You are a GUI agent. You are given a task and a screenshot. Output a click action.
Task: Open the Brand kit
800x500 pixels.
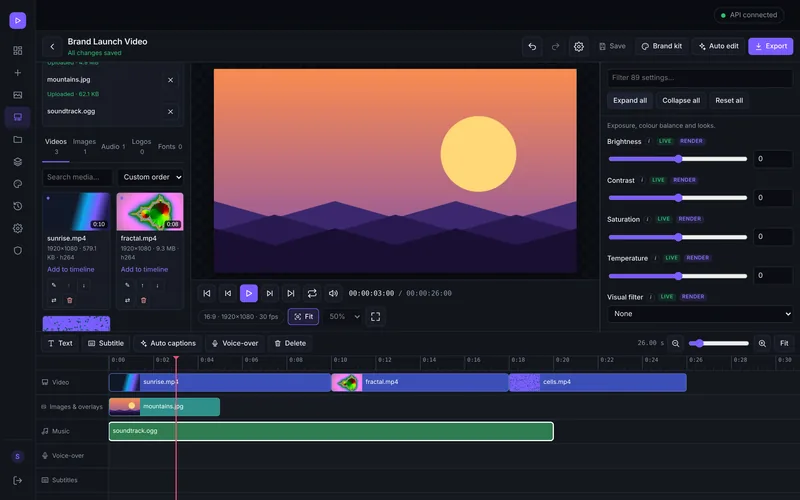662,46
